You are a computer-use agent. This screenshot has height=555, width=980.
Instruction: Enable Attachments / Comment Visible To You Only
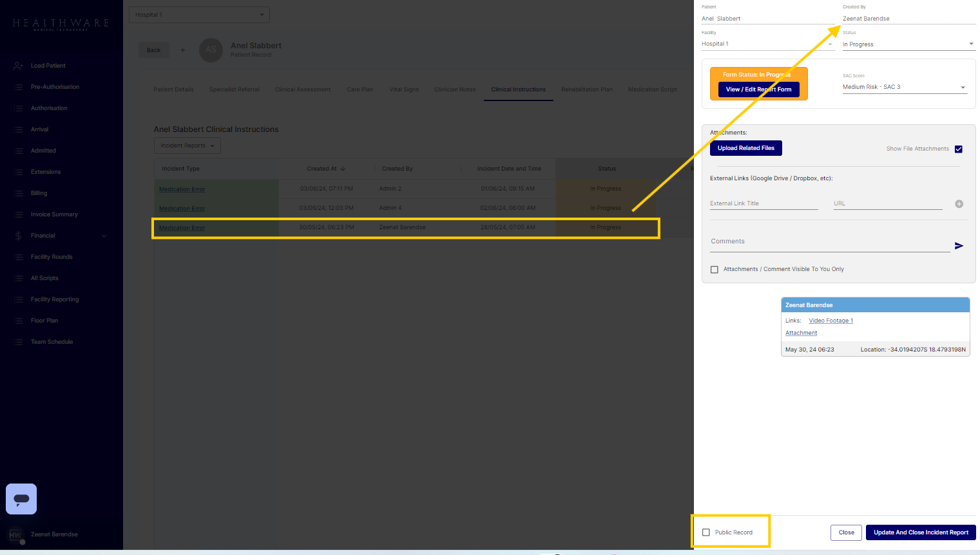tap(715, 270)
